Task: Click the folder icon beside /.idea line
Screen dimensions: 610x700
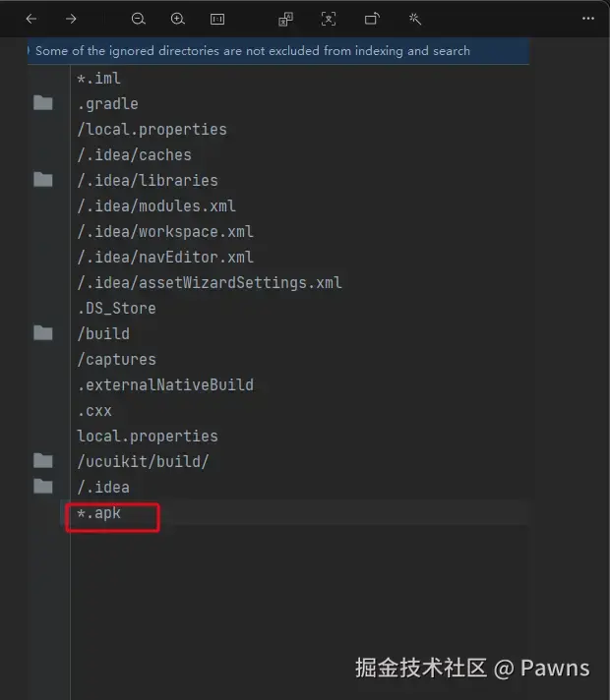Action: (42, 486)
